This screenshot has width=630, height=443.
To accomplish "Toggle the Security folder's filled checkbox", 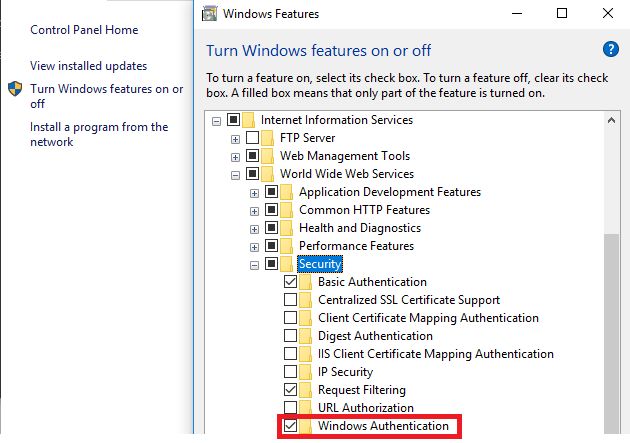I will (x=272, y=263).
